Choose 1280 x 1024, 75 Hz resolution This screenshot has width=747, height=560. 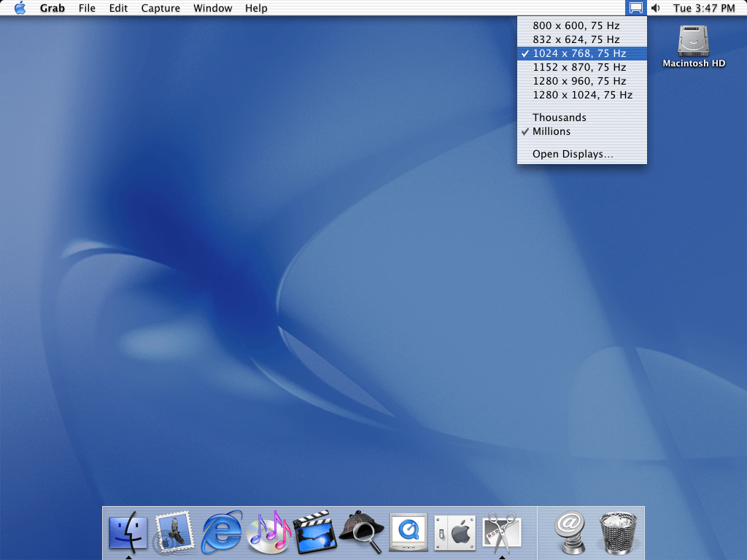tap(582, 95)
